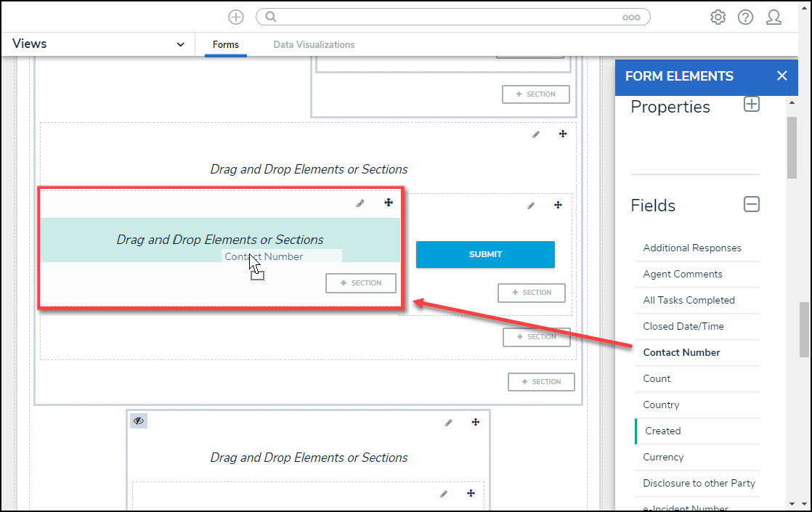Viewport: 812px width, 512px height.
Task: Open the settings gear icon
Action: pyautogui.click(x=718, y=17)
